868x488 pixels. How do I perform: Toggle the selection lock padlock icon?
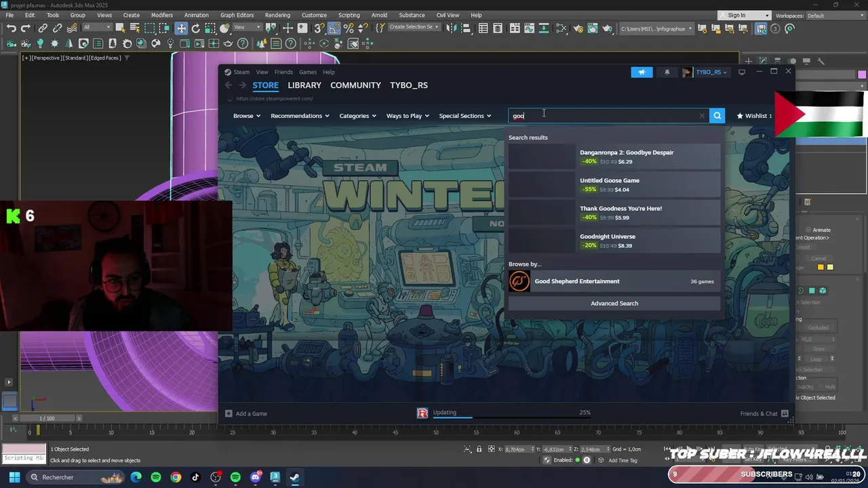(479, 449)
